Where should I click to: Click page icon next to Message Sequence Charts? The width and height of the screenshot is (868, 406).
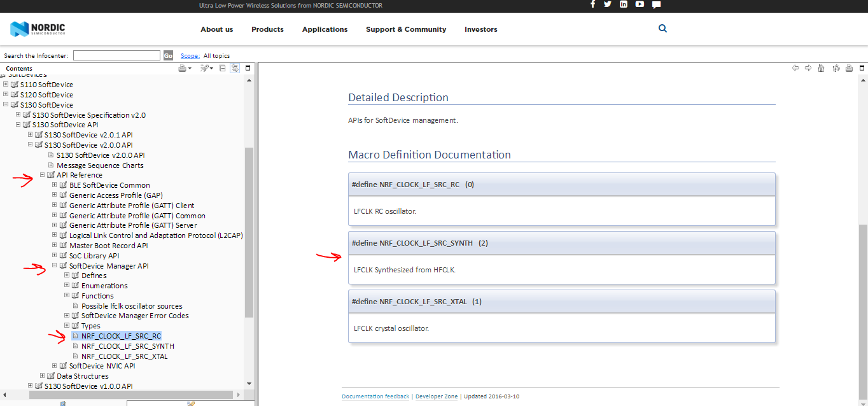click(51, 165)
